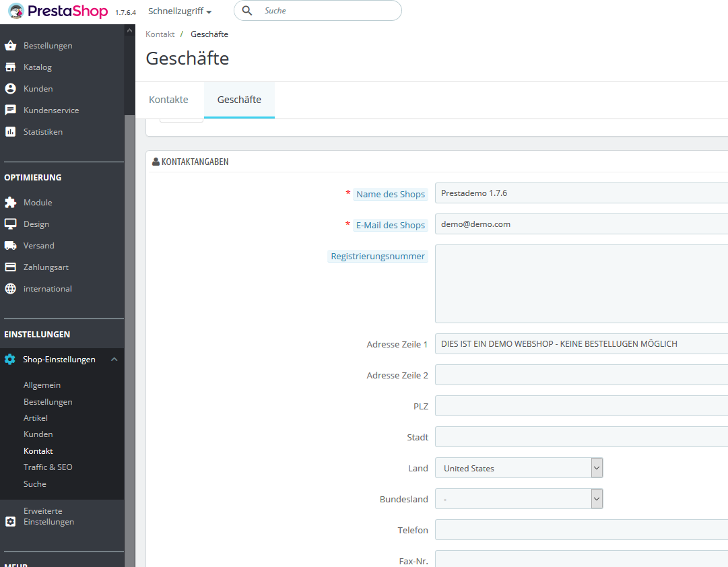The height and width of the screenshot is (567, 728).
Task: Open Kunden under Shop-Einstellungen
Action: (x=38, y=434)
